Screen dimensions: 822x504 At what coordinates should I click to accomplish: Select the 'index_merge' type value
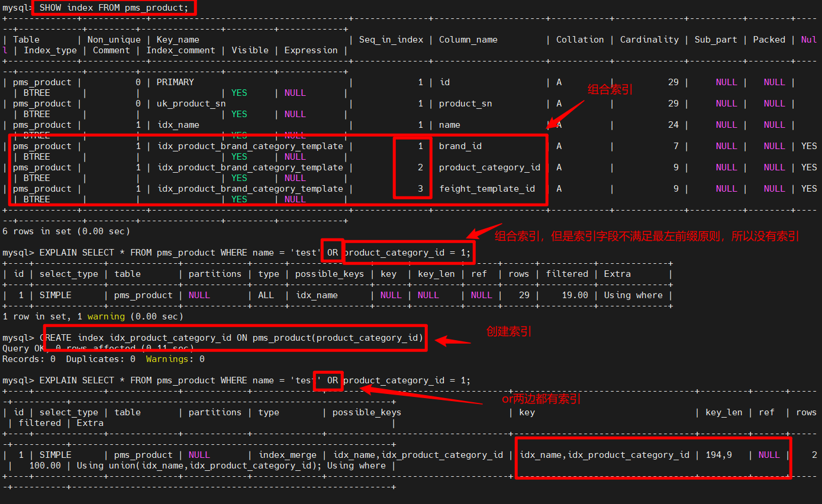coord(288,455)
